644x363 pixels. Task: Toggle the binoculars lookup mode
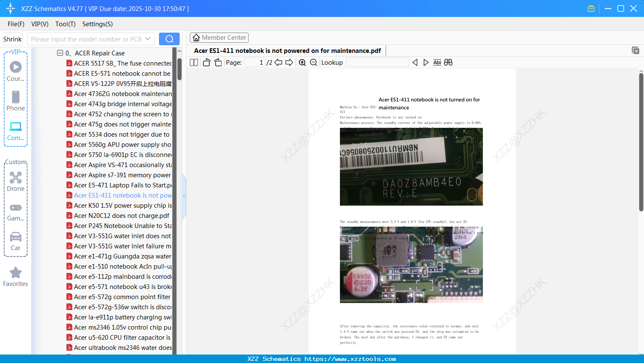[448, 62]
